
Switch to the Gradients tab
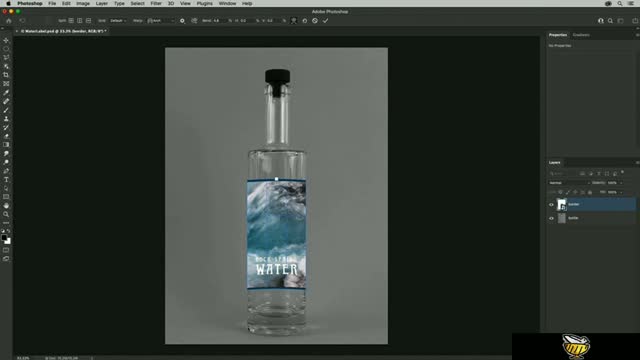pyautogui.click(x=581, y=35)
